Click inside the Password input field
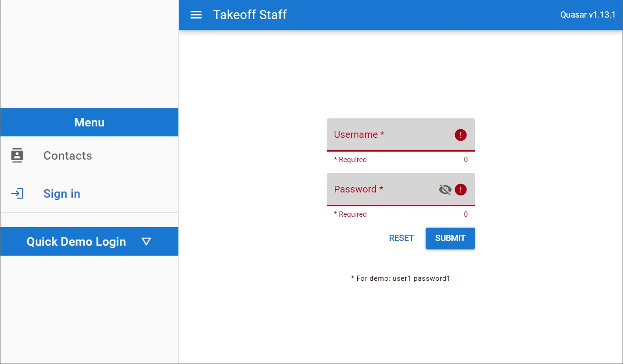623x364 pixels. tap(380, 189)
